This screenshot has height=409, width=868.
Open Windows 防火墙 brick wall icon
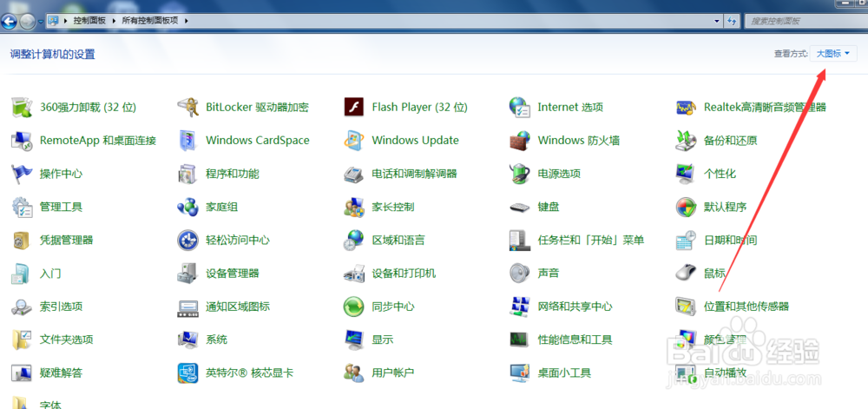coord(520,140)
